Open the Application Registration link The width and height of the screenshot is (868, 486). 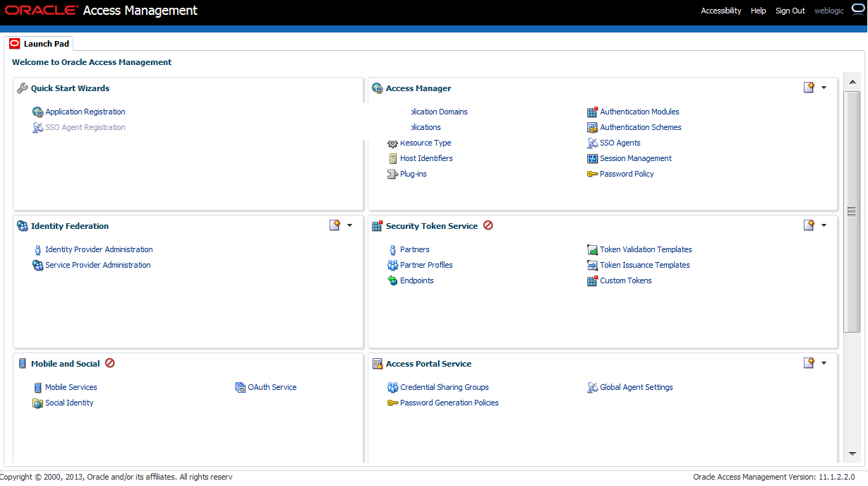[x=85, y=112]
